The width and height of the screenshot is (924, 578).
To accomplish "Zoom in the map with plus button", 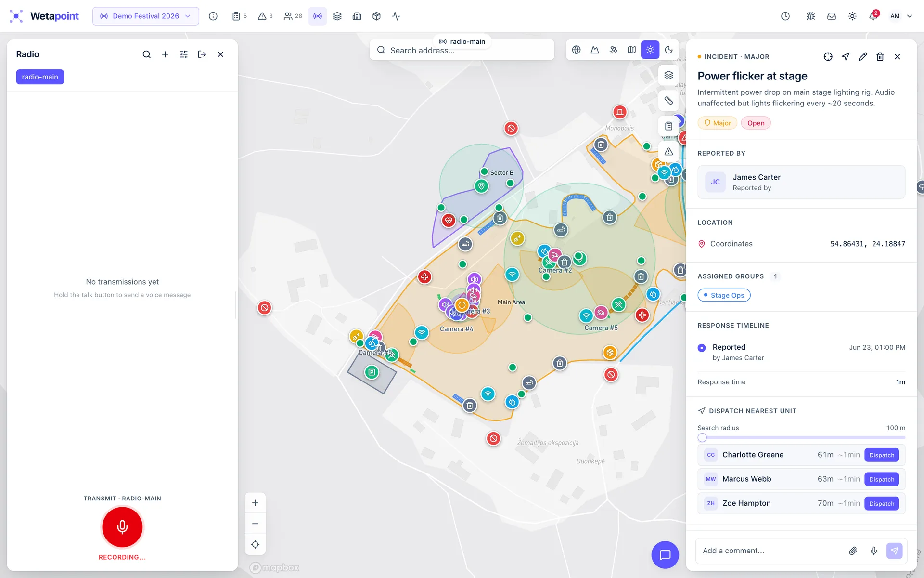I will (x=255, y=503).
